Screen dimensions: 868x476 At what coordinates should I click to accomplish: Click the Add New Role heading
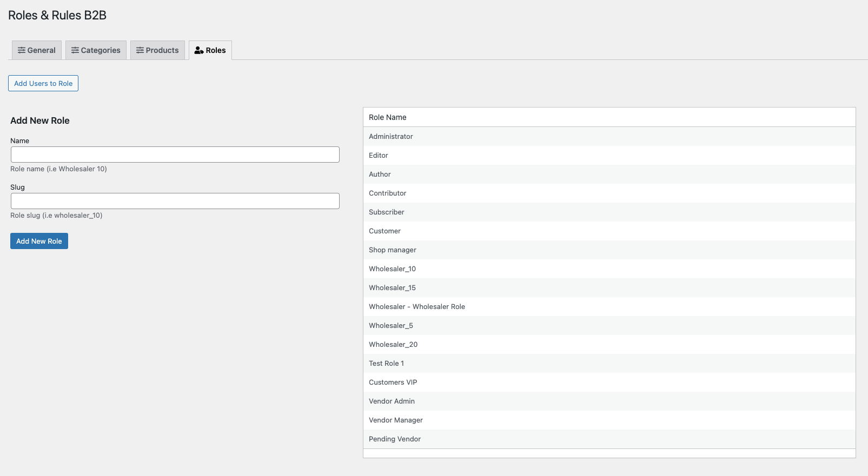40,120
